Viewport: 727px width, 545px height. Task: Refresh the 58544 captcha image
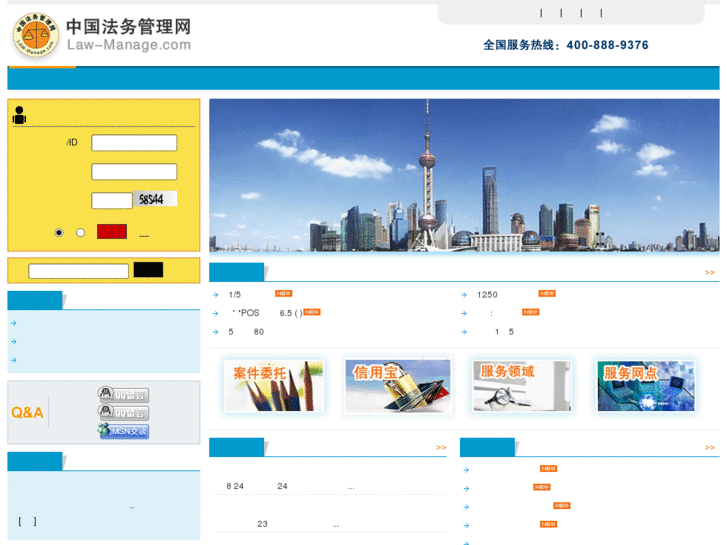pyautogui.click(x=155, y=199)
